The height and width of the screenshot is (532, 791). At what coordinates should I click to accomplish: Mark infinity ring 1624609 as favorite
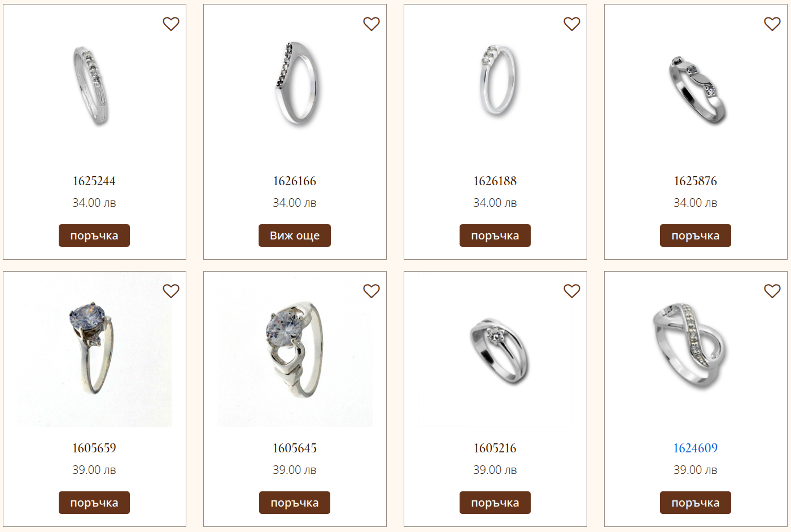pyautogui.click(x=772, y=291)
